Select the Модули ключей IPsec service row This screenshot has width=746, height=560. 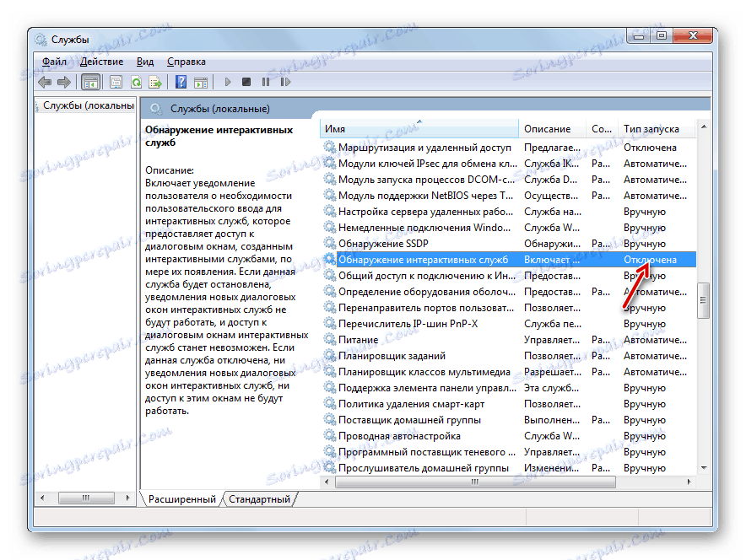pyautogui.click(x=508, y=163)
